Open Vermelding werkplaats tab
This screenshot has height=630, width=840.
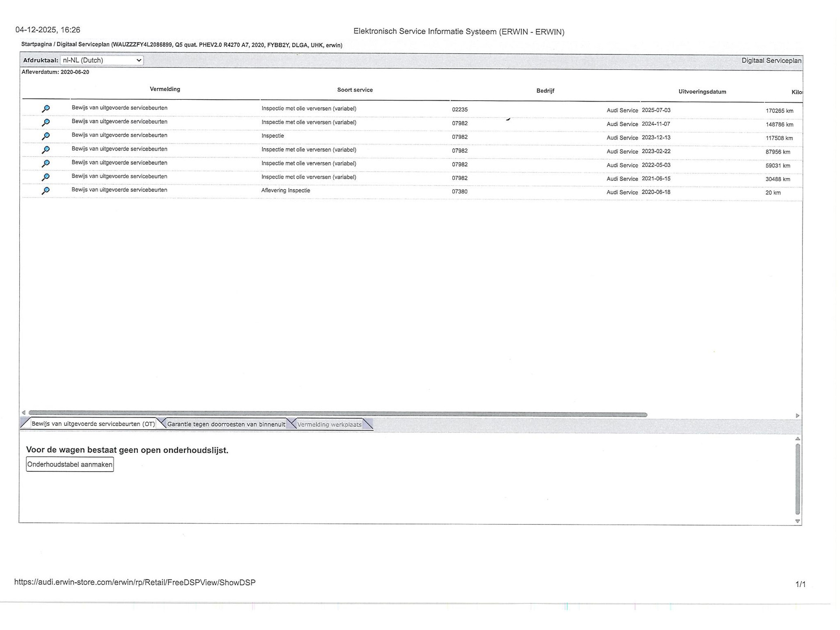tap(329, 424)
